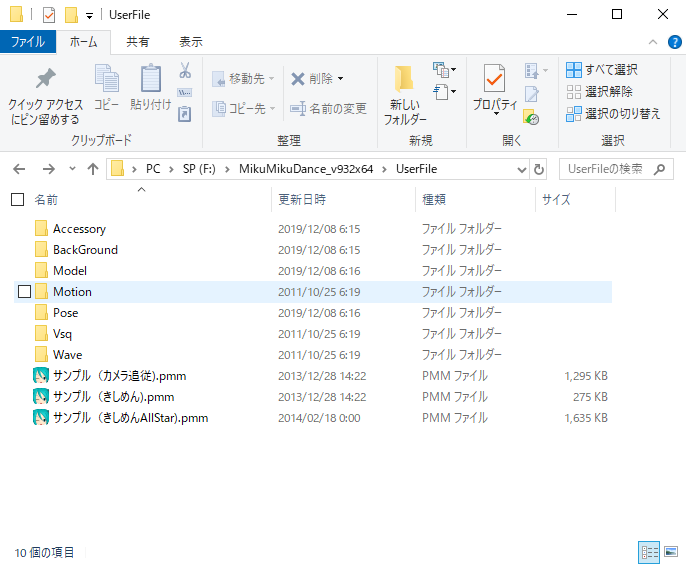The width and height of the screenshot is (687, 565).
Task: Sort by 種類 column header
Action: click(434, 200)
